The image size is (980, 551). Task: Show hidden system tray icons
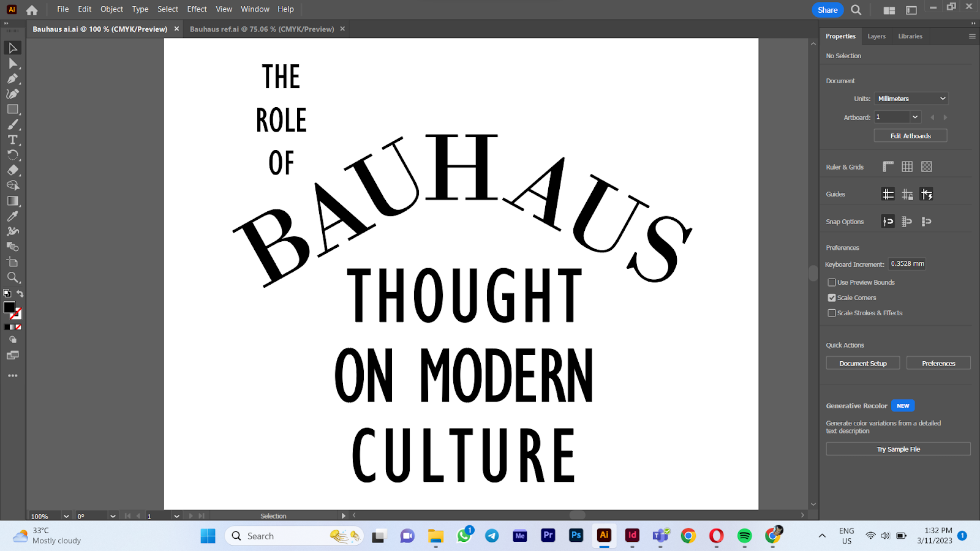822,536
